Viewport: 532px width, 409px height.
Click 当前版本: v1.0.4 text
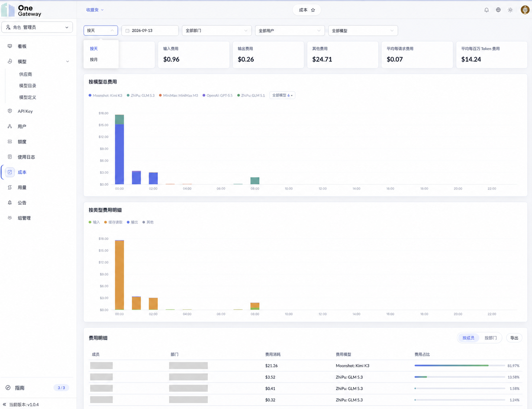coord(24,405)
